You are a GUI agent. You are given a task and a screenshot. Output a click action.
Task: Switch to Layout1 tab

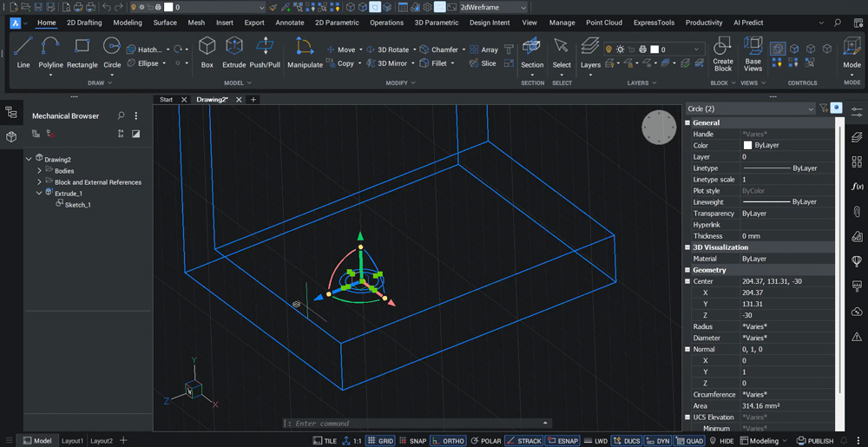click(x=72, y=441)
